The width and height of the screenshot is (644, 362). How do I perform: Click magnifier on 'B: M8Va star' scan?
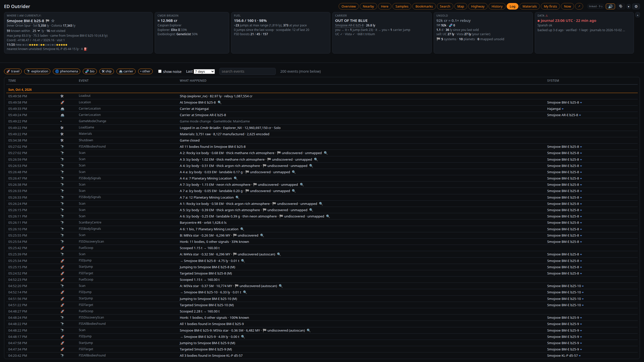262,236
